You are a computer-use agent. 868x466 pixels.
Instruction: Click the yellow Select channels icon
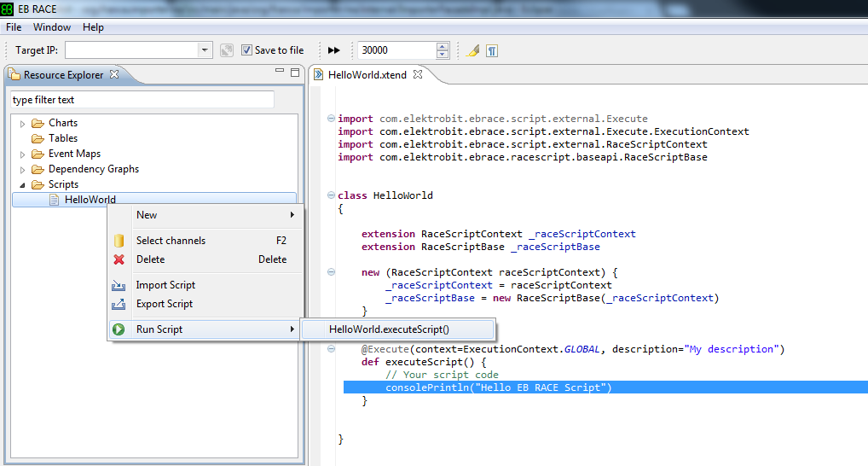(119, 241)
